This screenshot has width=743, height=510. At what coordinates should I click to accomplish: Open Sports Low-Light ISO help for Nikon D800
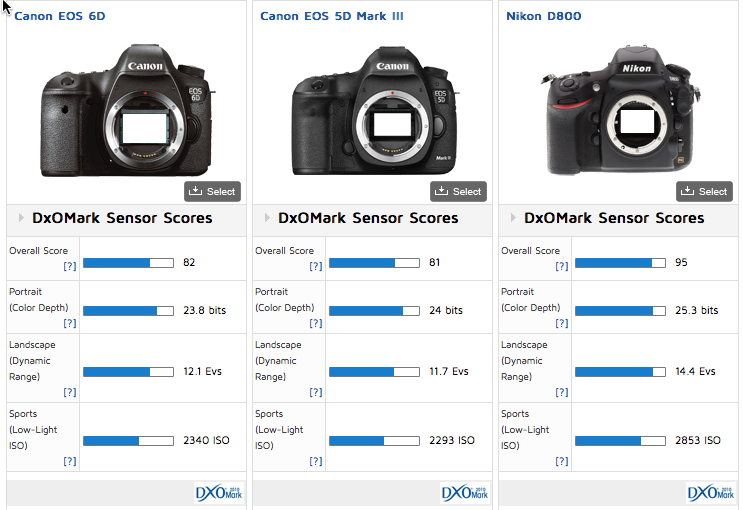(562, 461)
